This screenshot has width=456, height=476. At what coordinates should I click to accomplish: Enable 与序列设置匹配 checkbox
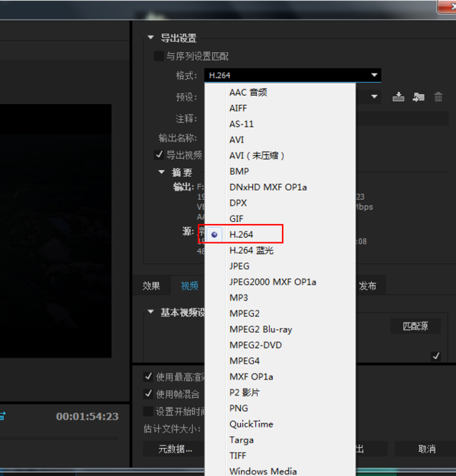(159, 56)
